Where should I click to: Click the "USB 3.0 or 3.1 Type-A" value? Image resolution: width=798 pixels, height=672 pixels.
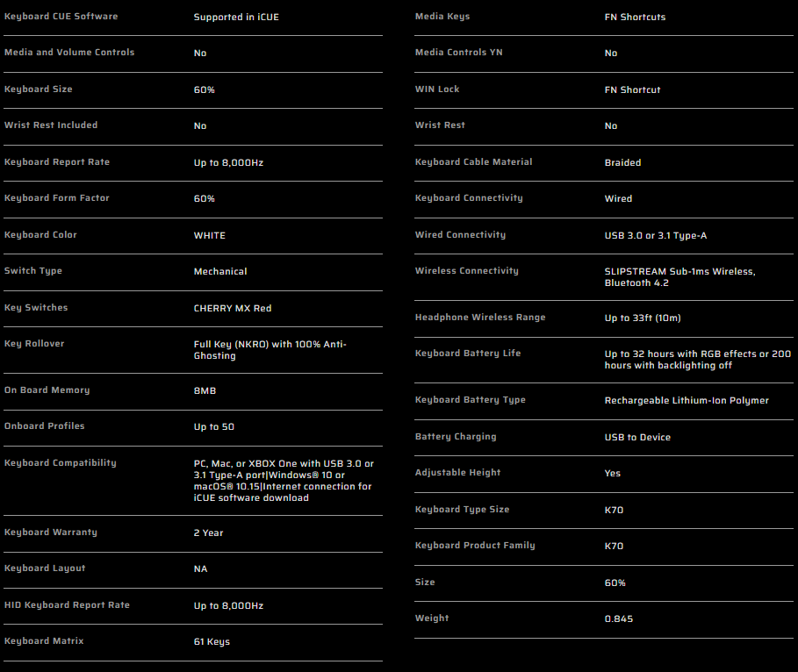[655, 235]
